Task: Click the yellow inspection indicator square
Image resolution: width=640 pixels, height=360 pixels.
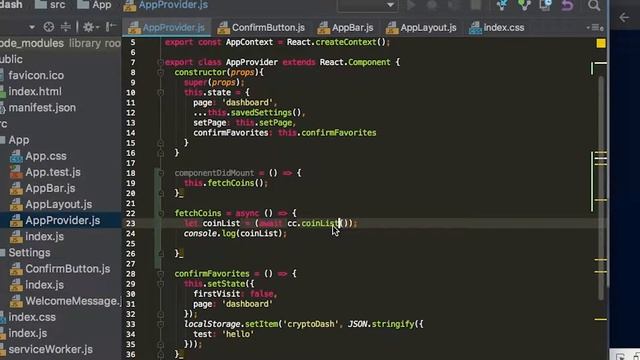Action: click(601, 43)
